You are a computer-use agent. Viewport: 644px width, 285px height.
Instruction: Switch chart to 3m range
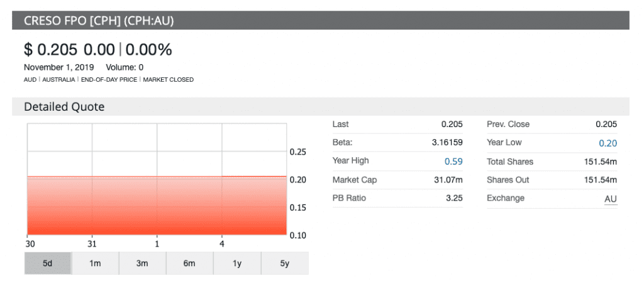(142, 264)
